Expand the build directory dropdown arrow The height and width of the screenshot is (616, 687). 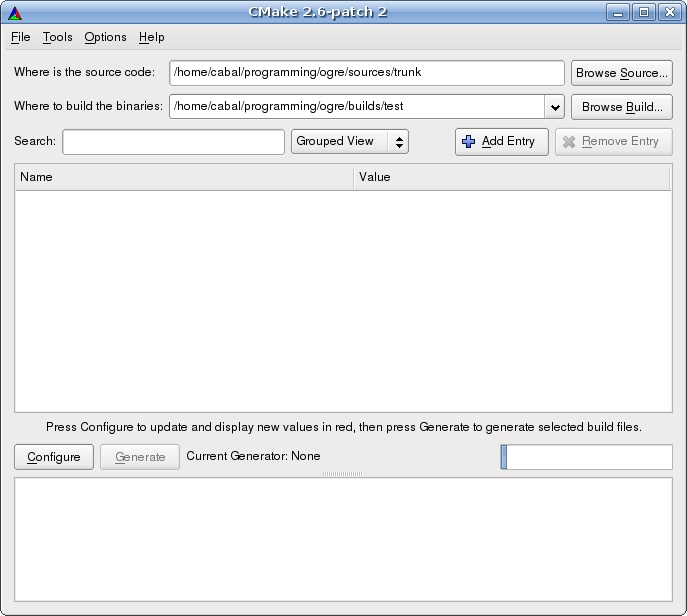pyautogui.click(x=555, y=107)
